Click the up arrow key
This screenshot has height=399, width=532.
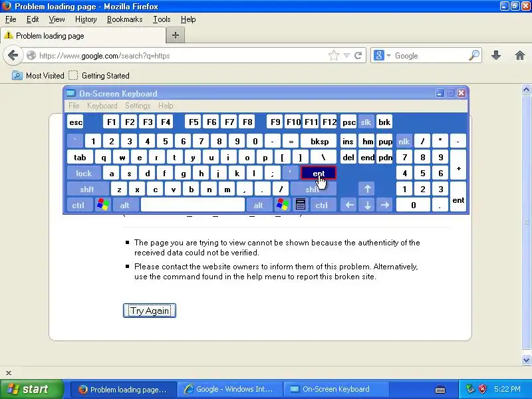(x=367, y=189)
